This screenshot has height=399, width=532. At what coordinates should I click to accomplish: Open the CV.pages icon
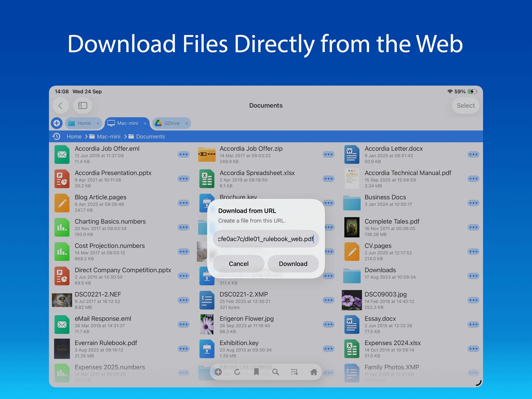pyautogui.click(x=351, y=252)
